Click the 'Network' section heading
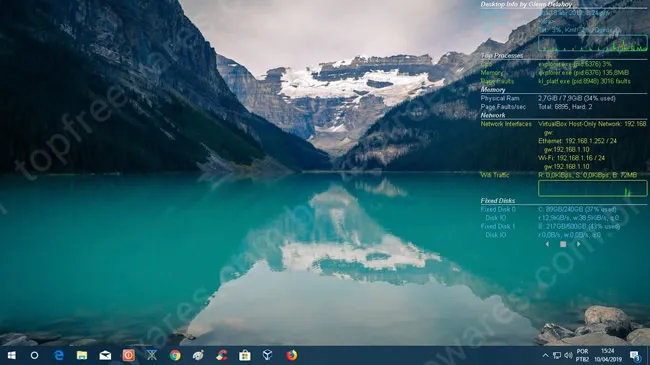This screenshot has width=650, height=365. pos(493,115)
